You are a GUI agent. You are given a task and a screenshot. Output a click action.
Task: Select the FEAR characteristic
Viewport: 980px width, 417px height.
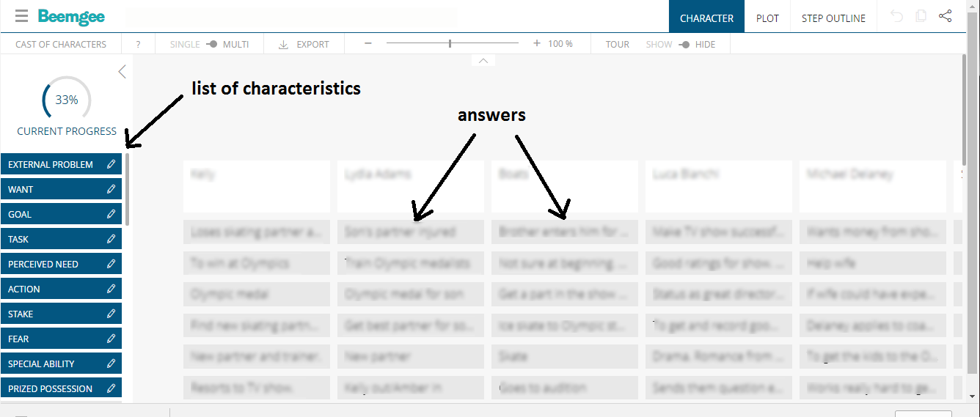pos(61,339)
